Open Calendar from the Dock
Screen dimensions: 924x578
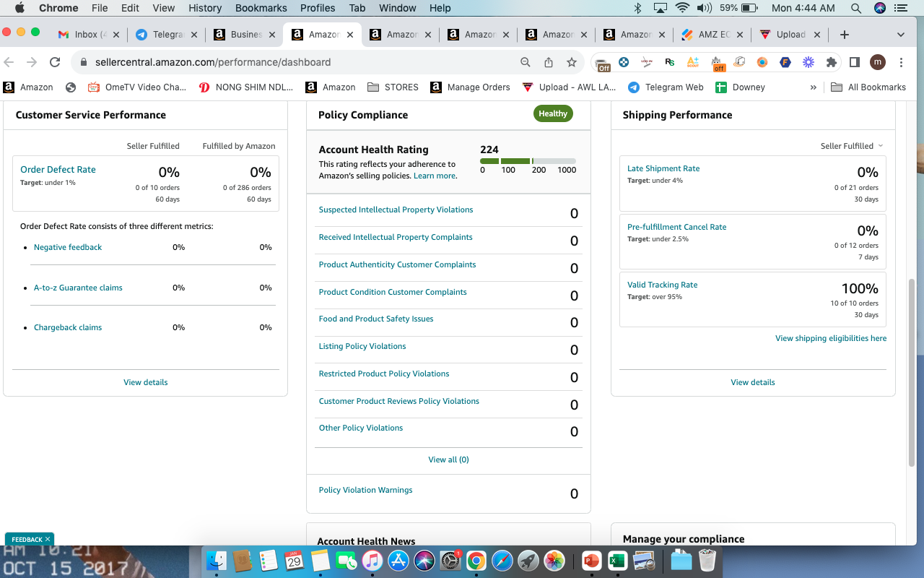tap(294, 561)
